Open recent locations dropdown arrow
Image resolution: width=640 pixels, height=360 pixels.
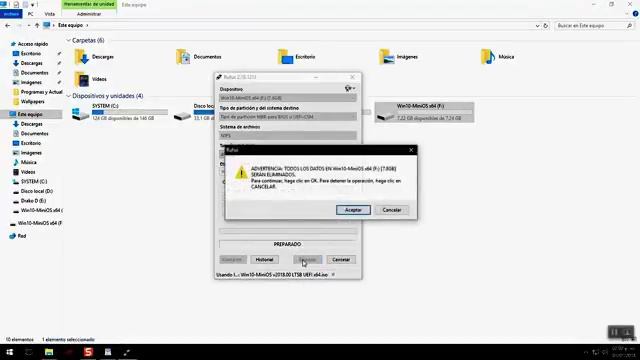[28, 25]
